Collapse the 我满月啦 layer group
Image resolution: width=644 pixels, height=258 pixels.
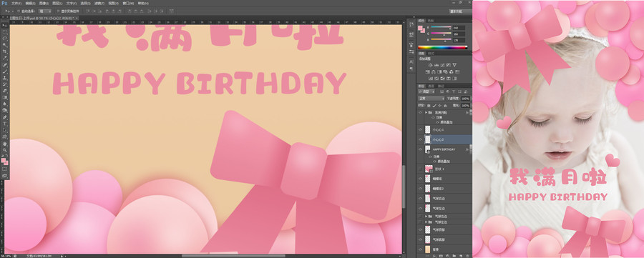[426, 112]
